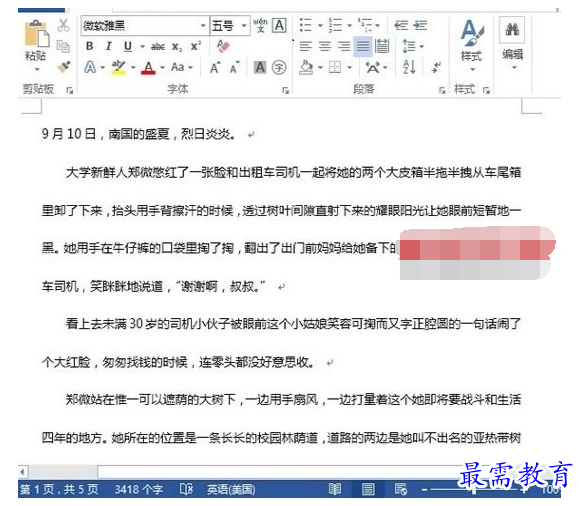
Task: Toggle bold formatting
Action: (x=89, y=46)
